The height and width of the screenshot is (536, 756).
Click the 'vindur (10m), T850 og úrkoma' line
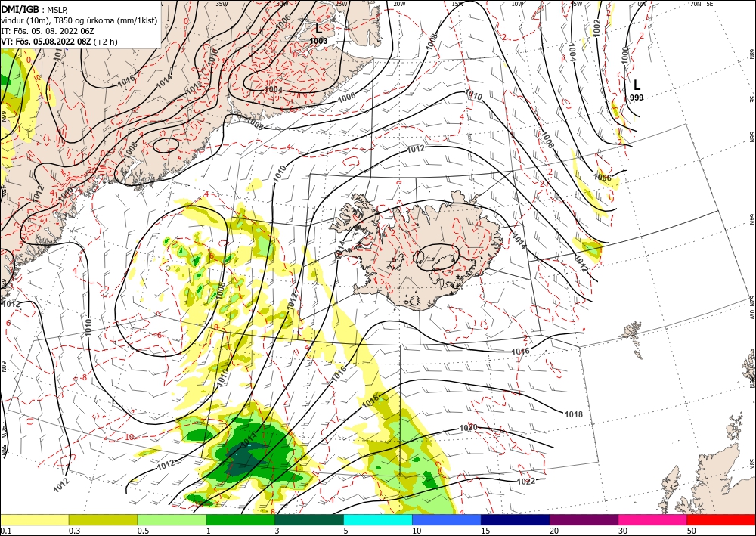(79, 20)
